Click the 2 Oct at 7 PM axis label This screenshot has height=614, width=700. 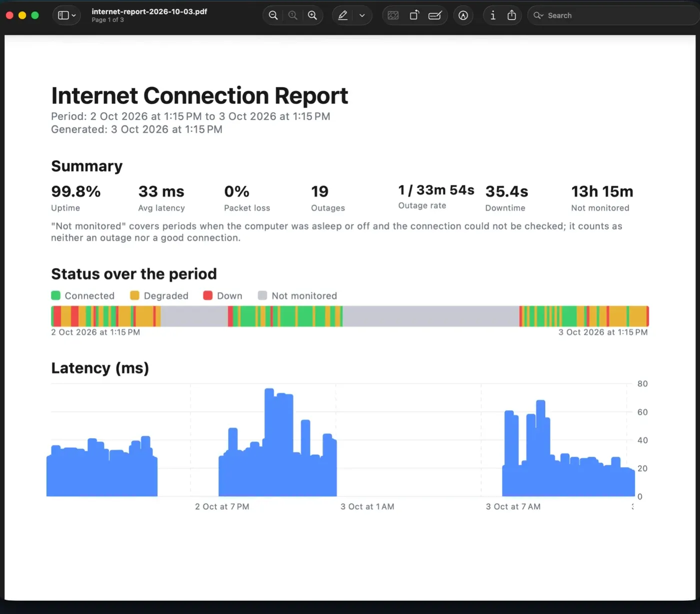click(222, 507)
